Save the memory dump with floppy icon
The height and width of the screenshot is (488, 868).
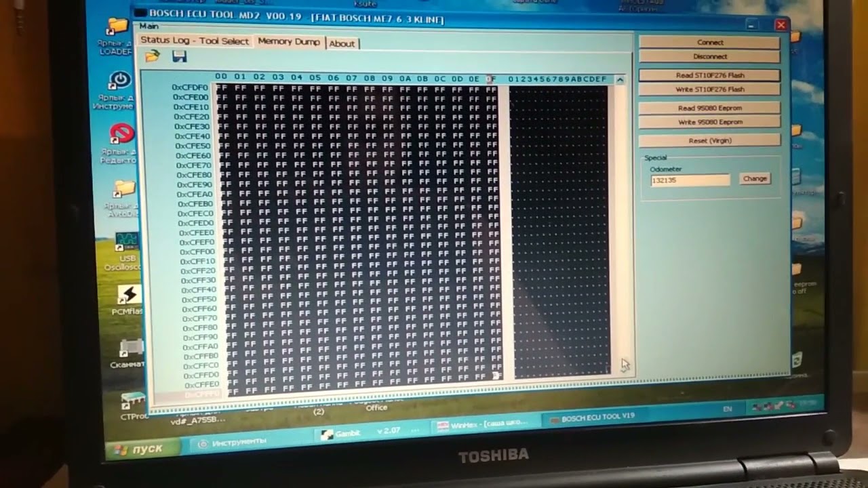coord(180,56)
